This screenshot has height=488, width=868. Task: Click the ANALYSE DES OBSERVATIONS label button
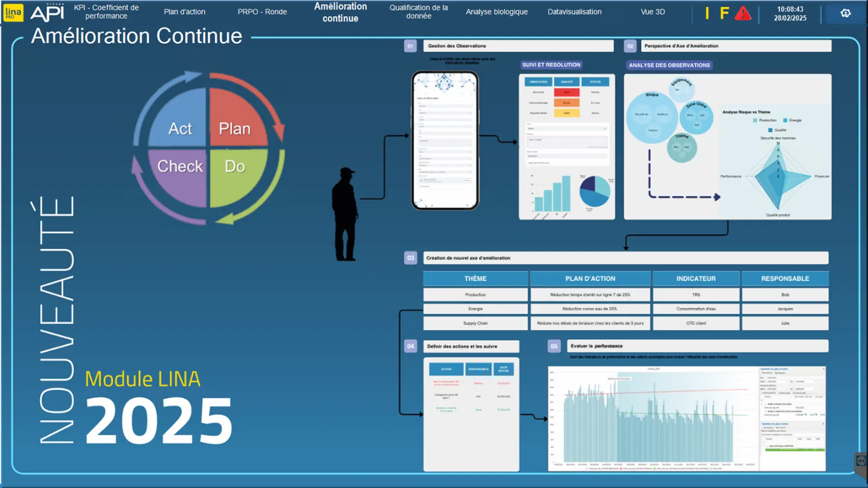pyautogui.click(x=669, y=65)
